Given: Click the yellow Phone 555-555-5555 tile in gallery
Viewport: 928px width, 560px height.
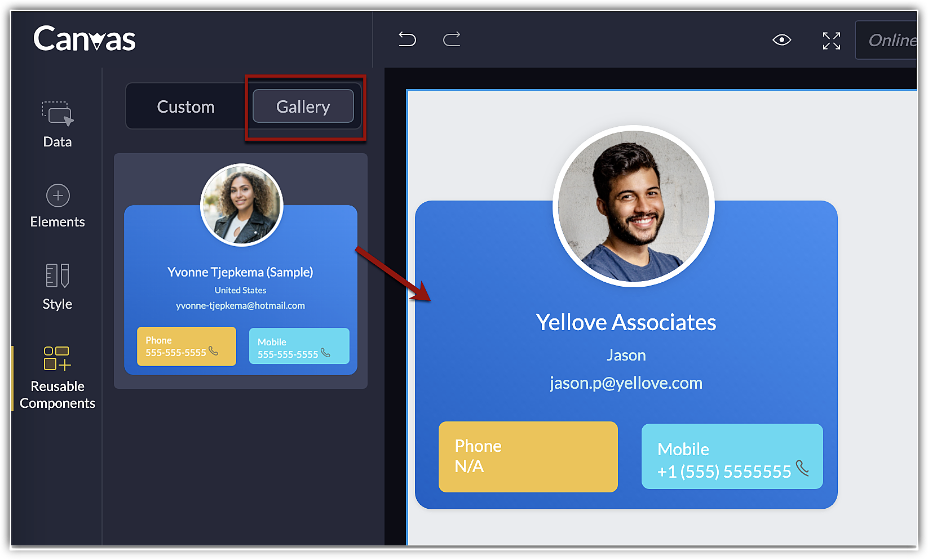Looking at the screenshot, I should [187, 346].
